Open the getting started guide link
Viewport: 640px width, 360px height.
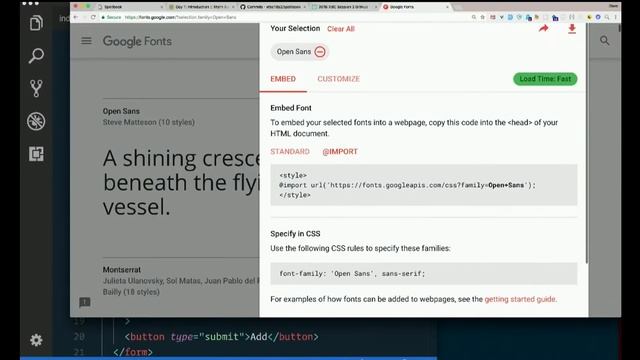[520, 299]
